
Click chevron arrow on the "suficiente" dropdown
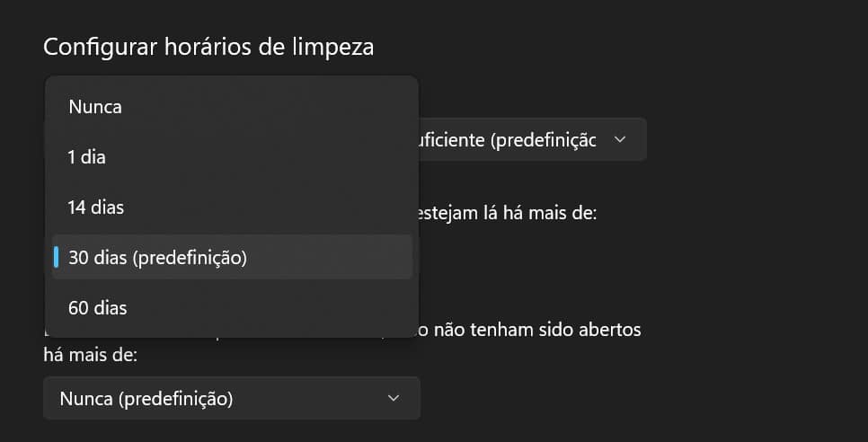[619, 139]
